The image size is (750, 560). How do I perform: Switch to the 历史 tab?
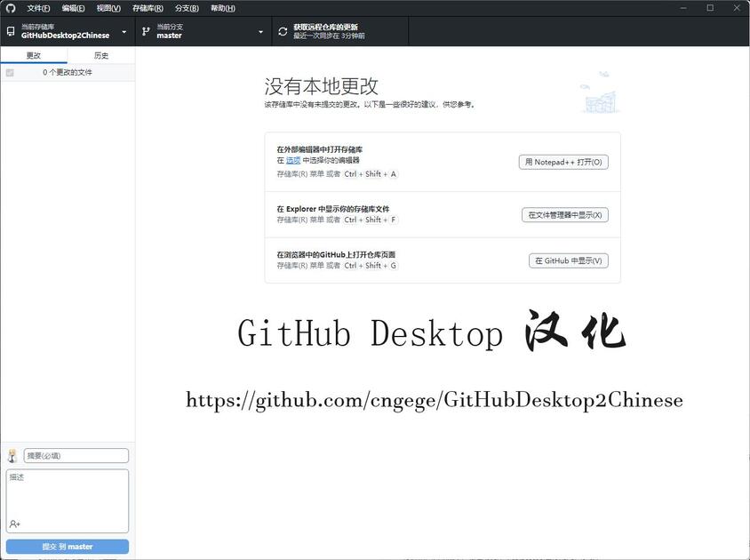tap(101, 55)
